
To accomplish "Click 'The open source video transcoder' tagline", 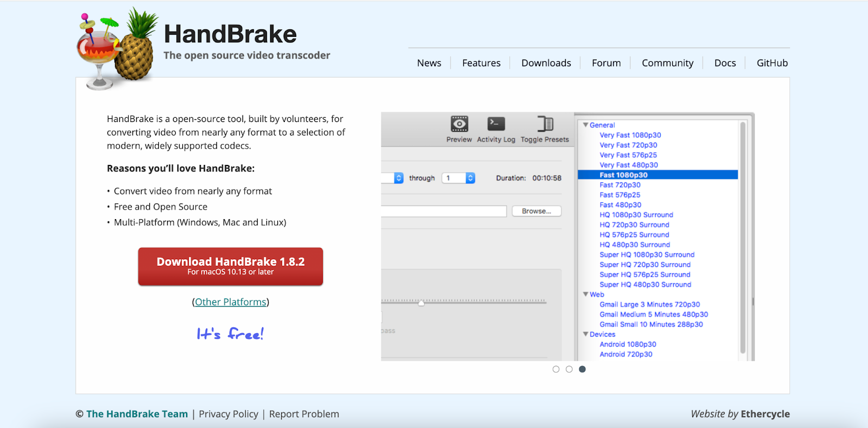I will tap(247, 55).
